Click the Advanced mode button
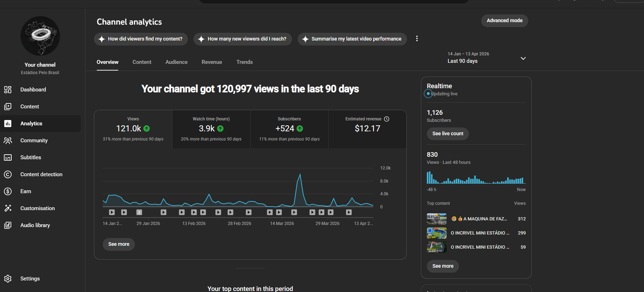 (x=504, y=21)
